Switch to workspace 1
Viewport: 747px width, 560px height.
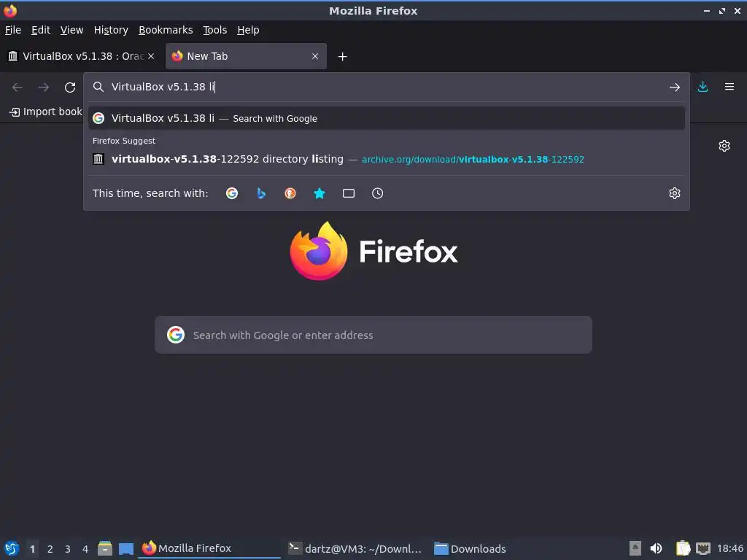32,549
